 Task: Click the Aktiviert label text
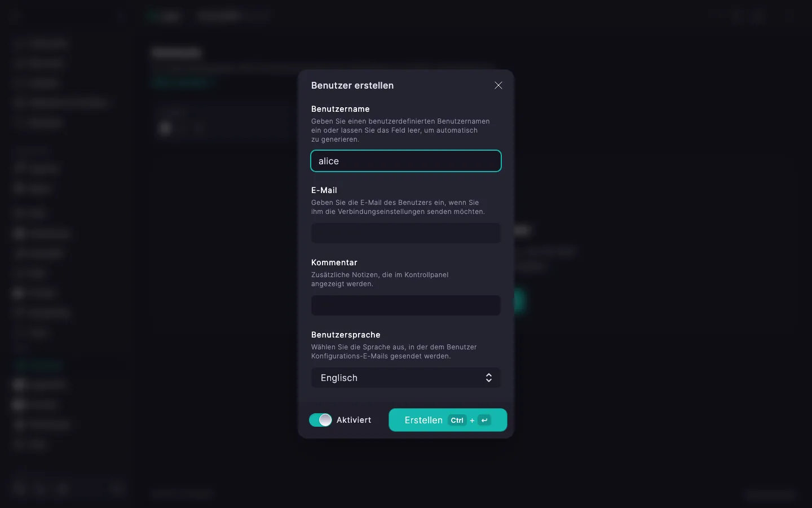coord(354,420)
